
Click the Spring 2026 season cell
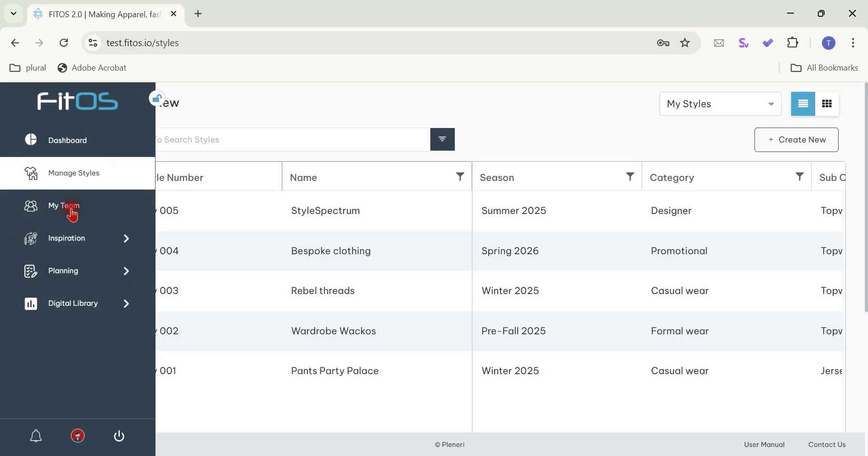click(510, 251)
